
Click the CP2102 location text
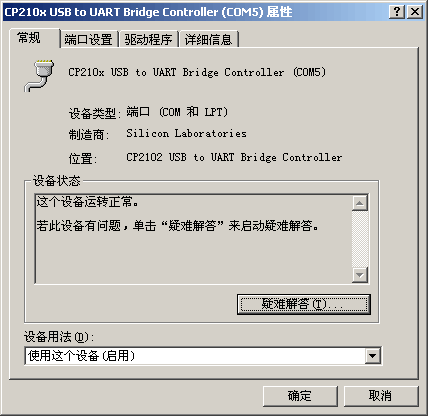(x=234, y=157)
